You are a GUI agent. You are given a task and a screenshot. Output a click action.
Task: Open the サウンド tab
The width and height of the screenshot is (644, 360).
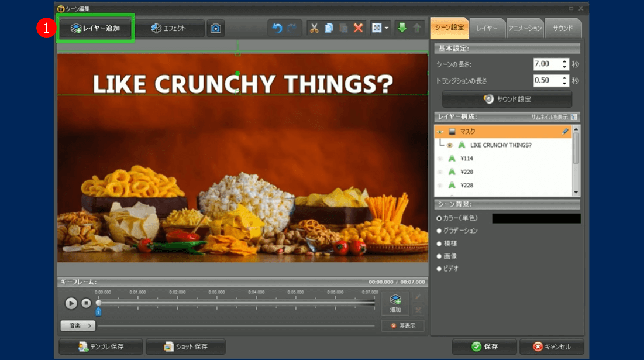(562, 28)
